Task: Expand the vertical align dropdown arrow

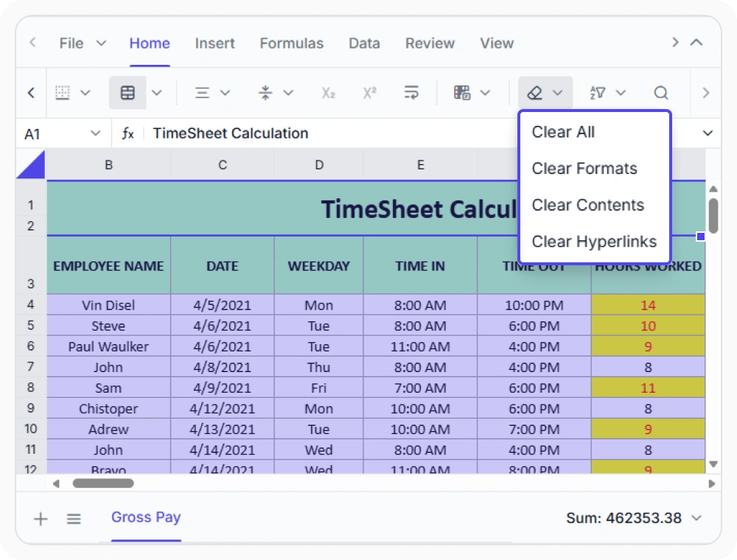Action: click(288, 93)
